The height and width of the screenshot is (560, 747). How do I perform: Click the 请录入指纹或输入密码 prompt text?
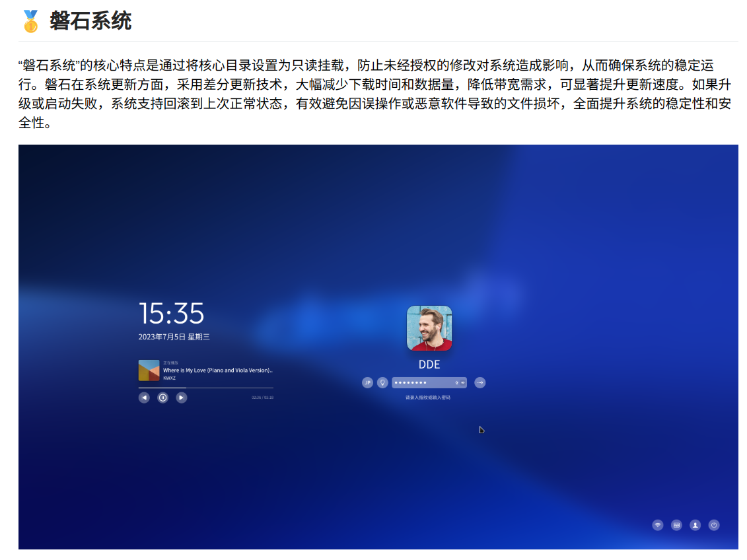428,398
